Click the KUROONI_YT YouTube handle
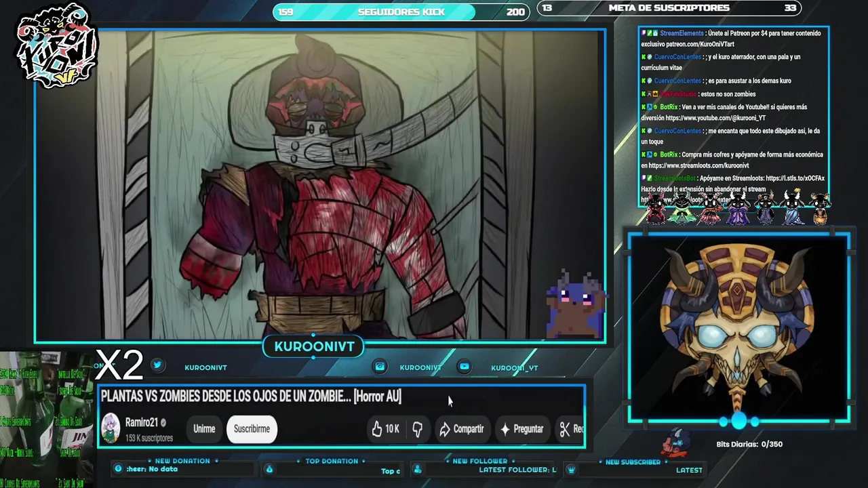Viewport: 868px width, 488px height. click(x=515, y=367)
